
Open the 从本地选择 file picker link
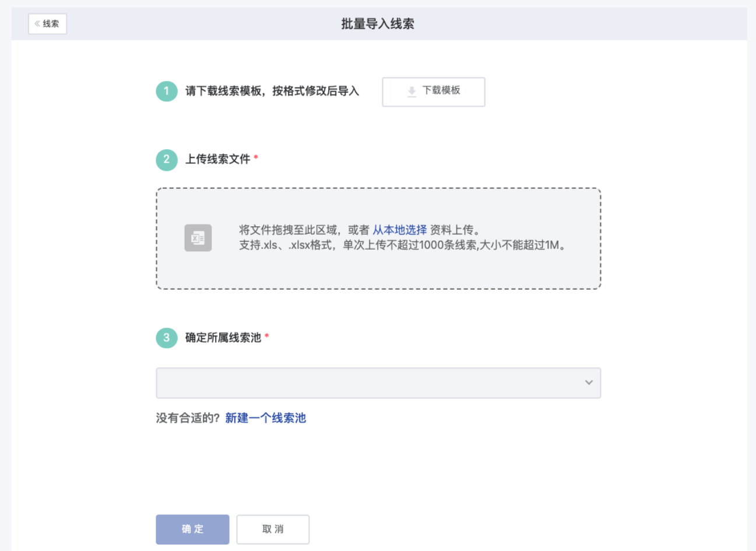tap(400, 230)
